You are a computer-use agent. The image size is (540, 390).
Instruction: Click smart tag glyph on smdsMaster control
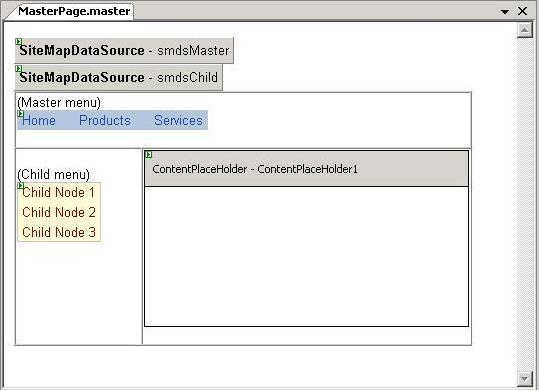click(19, 42)
